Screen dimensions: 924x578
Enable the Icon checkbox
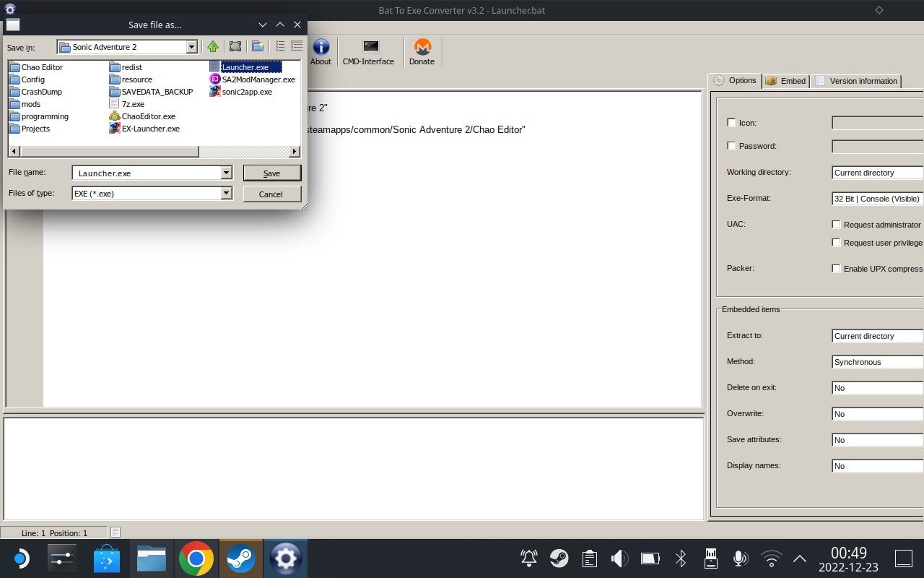pyautogui.click(x=731, y=122)
